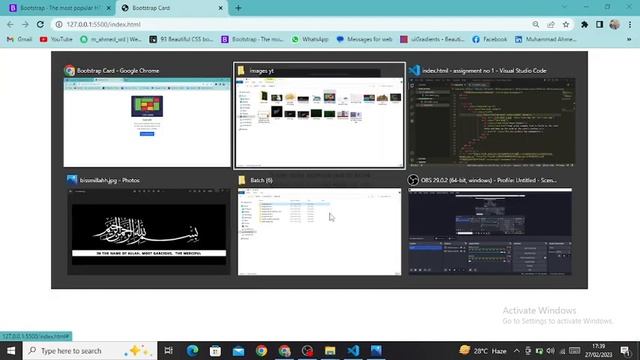View site information icon in address bar

(x=59, y=24)
